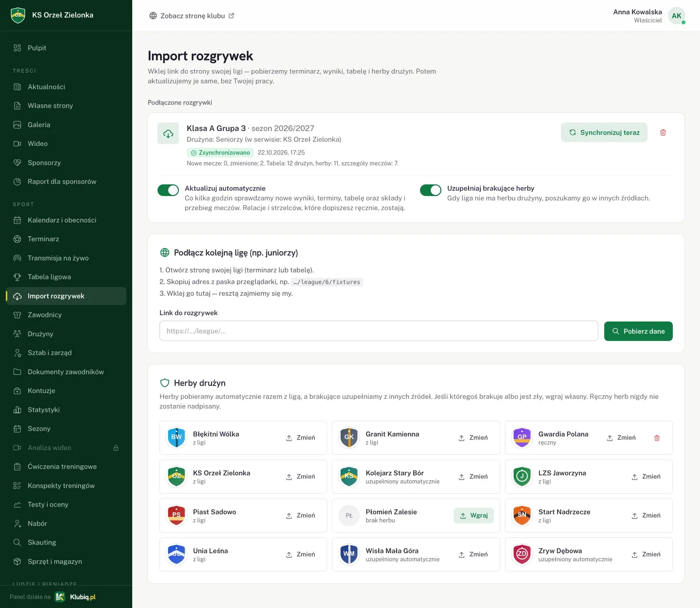Delete the Klasa A Grupa 3 league connection
700x608 pixels.
[x=663, y=132]
